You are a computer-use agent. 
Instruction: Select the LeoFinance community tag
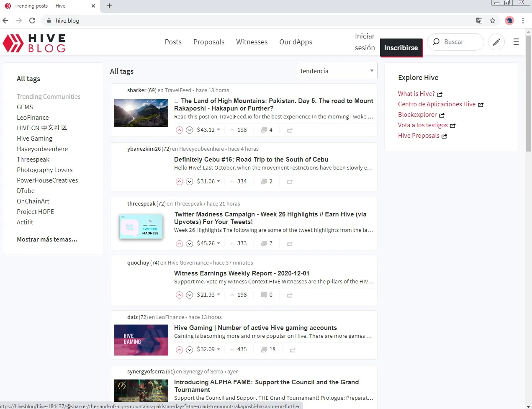pyautogui.click(x=33, y=118)
